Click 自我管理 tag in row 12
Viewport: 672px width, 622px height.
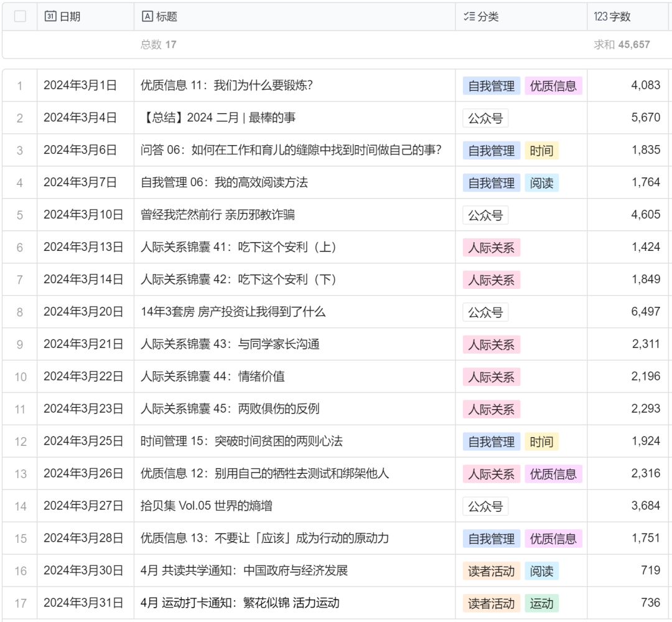coord(492,442)
